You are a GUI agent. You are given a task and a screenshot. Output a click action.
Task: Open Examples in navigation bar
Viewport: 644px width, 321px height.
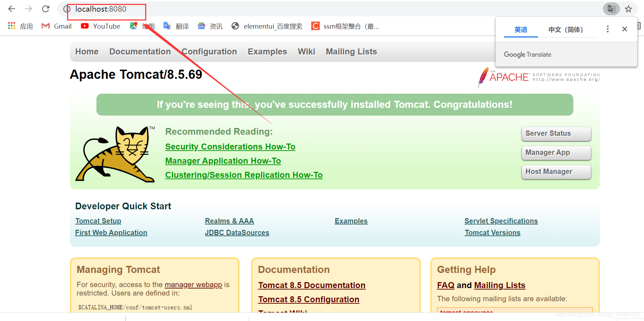pos(267,52)
